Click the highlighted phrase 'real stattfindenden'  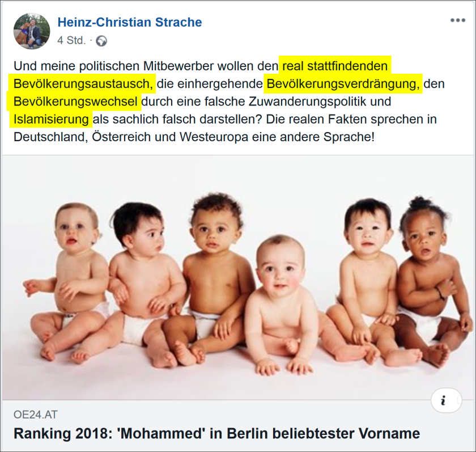click(x=335, y=66)
